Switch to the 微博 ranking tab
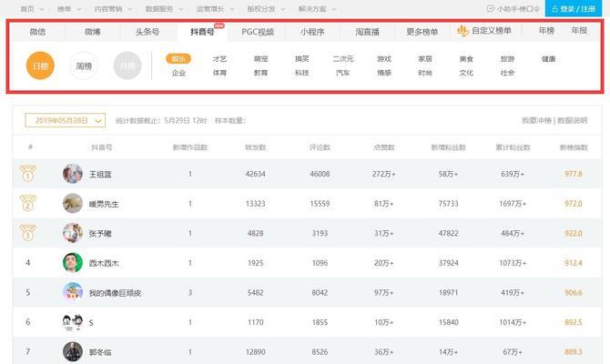Screen dimensions: 610x364 93,32
